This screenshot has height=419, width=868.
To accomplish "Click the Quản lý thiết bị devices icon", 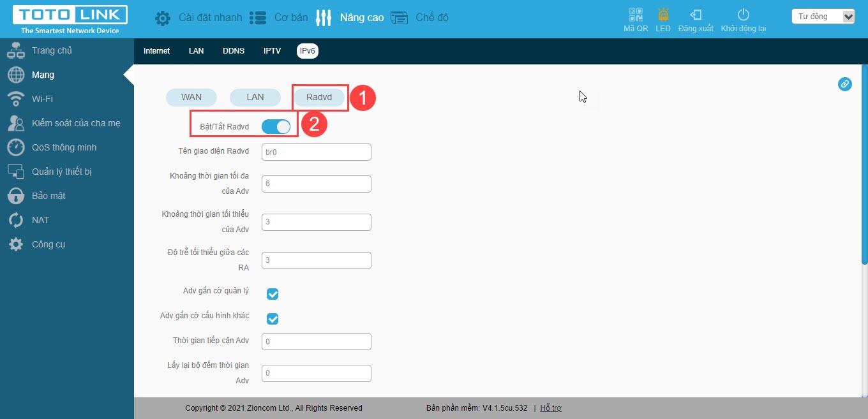I will [16, 172].
